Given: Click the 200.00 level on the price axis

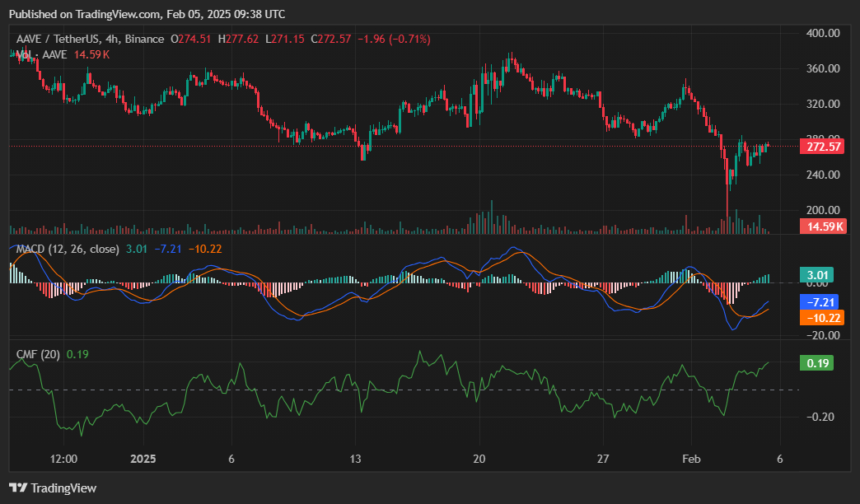Looking at the screenshot, I should [822, 210].
